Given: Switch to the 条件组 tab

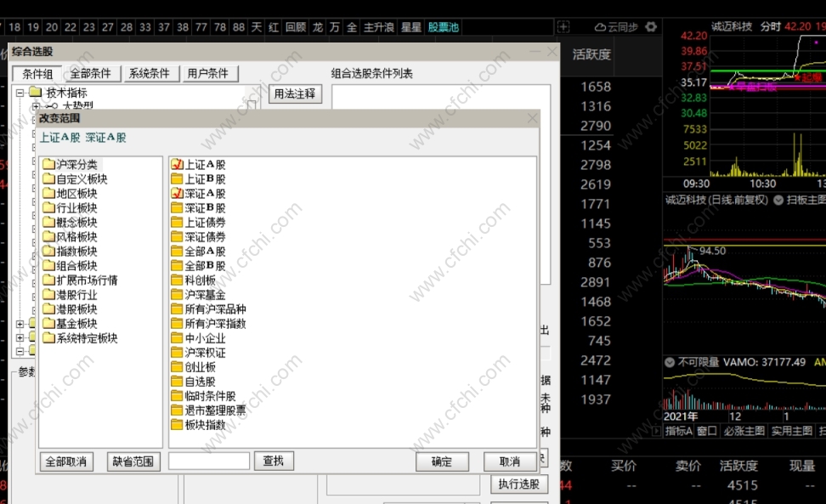Looking at the screenshot, I should coord(37,74).
